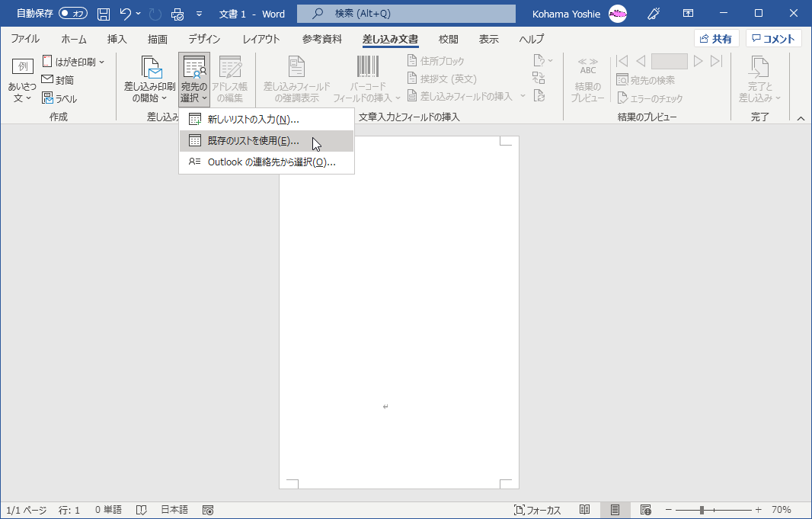812x519 pixels.
Task: Switch to the デザイン tab
Action: tap(204, 39)
